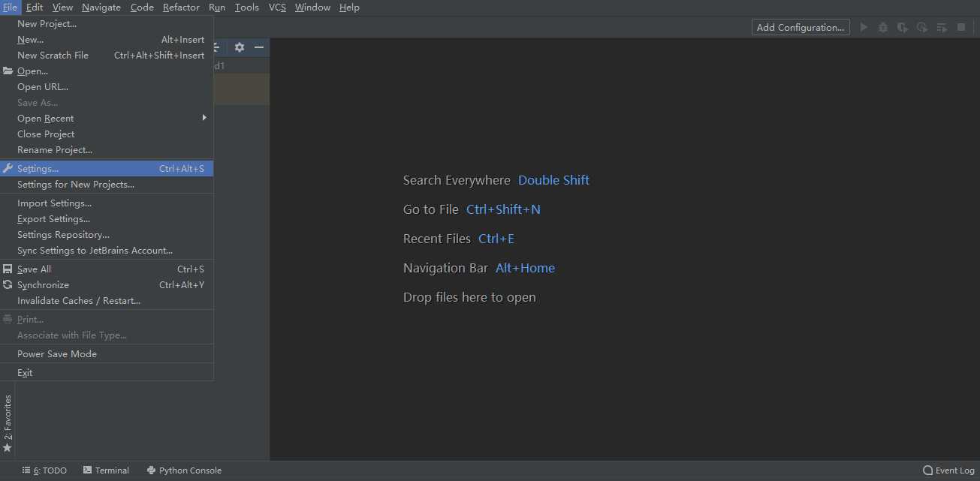Toggle Power Save Mode in File menu
Screen dimensions: 980x481
pyautogui.click(x=57, y=354)
